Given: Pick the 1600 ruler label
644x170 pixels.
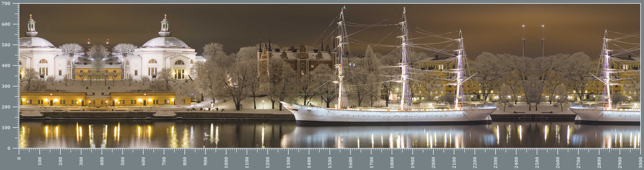Looking at the screenshot, I should click(x=350, y=163).
